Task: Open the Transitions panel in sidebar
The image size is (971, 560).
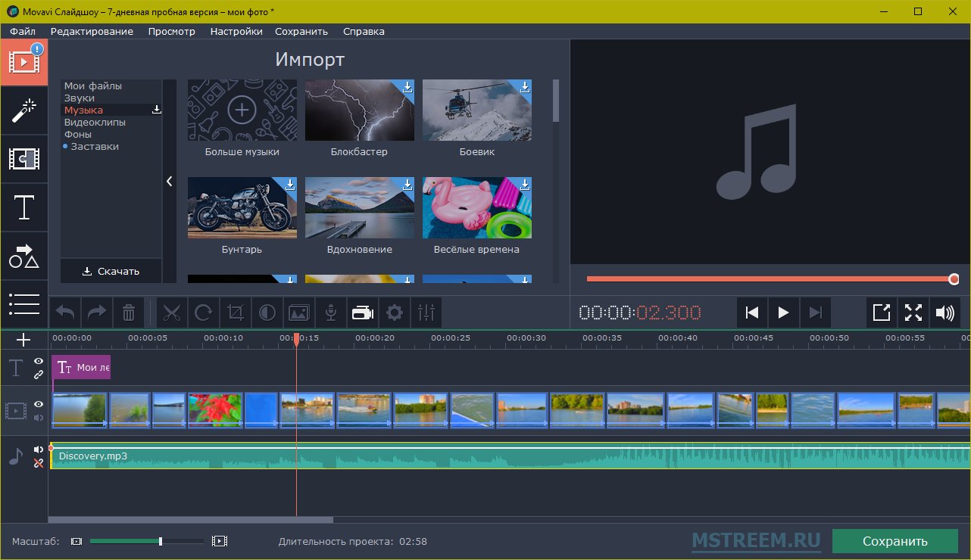Action: (24, 159)
